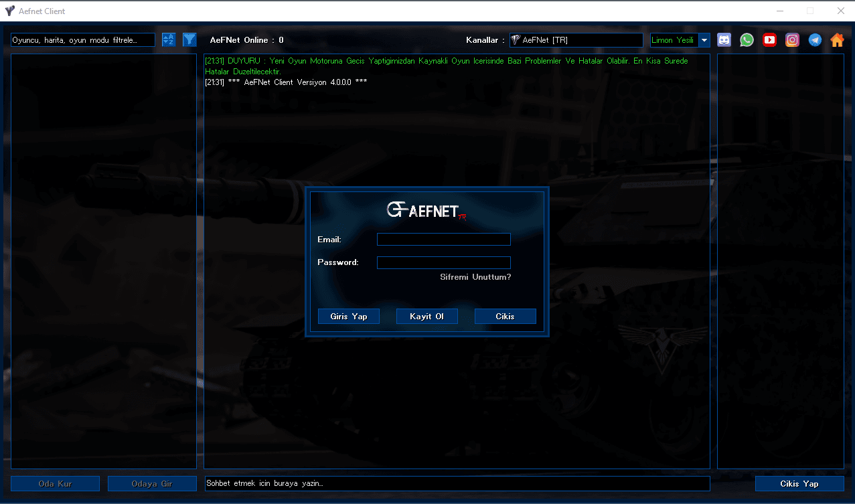Open the YouTube icon link
The image size is (855, 504).
click(x=770, y=40)
